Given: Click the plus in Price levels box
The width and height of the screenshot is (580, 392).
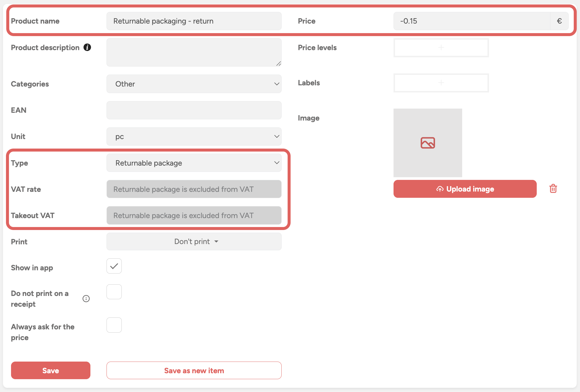Looking at the screenshot, I should tap(441, 48).
